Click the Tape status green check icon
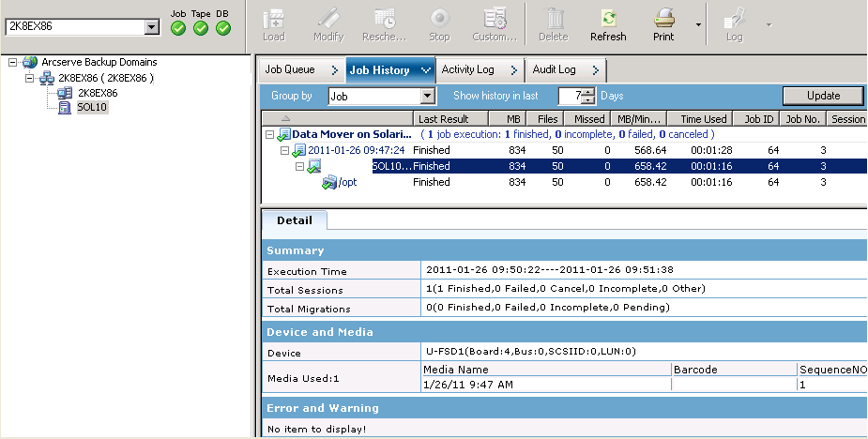The image size is (868, 439). coord(201,28)
